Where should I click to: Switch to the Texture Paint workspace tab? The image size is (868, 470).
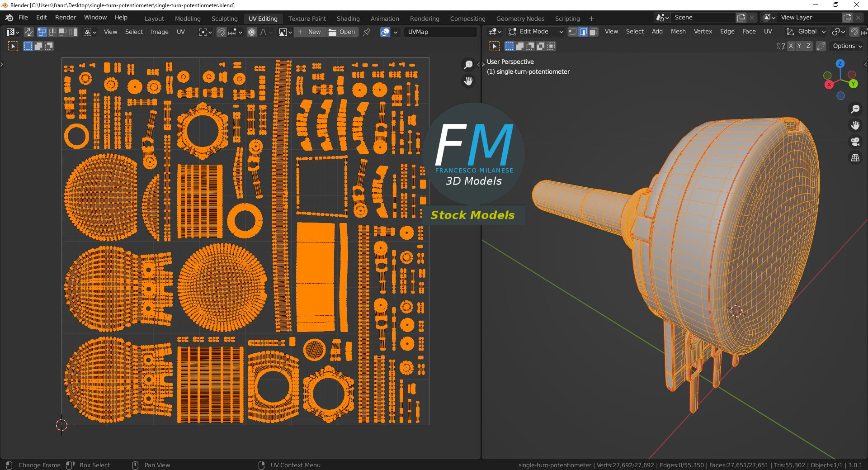307,19
